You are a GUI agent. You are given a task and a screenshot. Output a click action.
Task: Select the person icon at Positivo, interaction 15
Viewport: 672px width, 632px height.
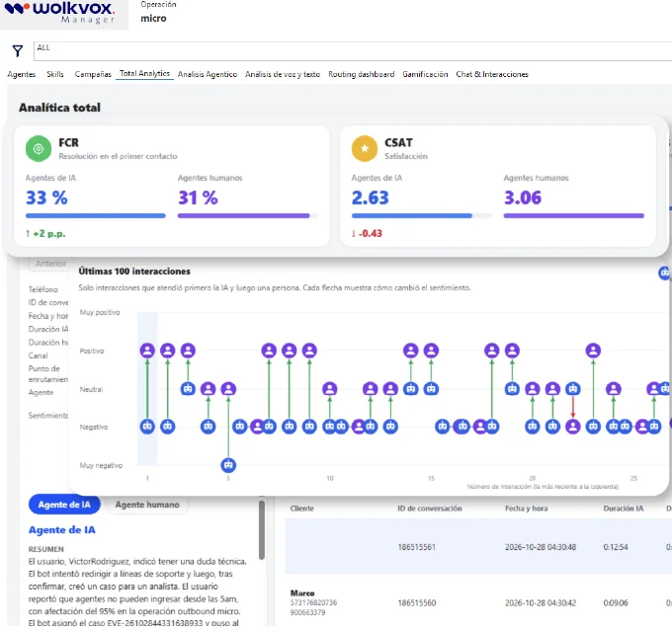pyautogui.click(x=431, y=351)
